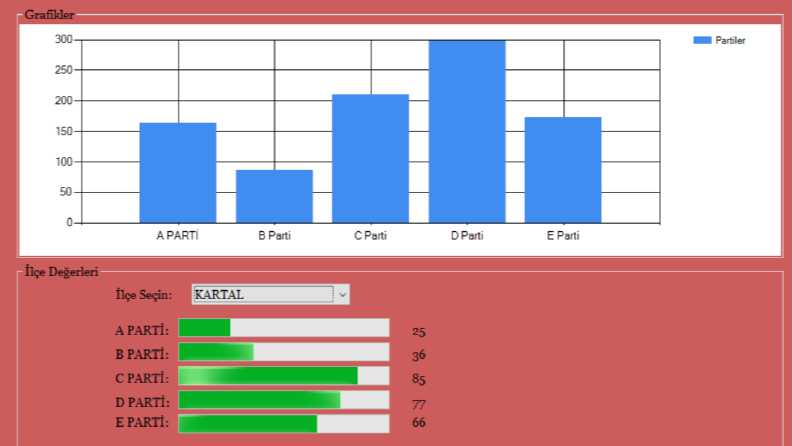
Task: Click the KARTAL combo box field
Action: (271, 295)
